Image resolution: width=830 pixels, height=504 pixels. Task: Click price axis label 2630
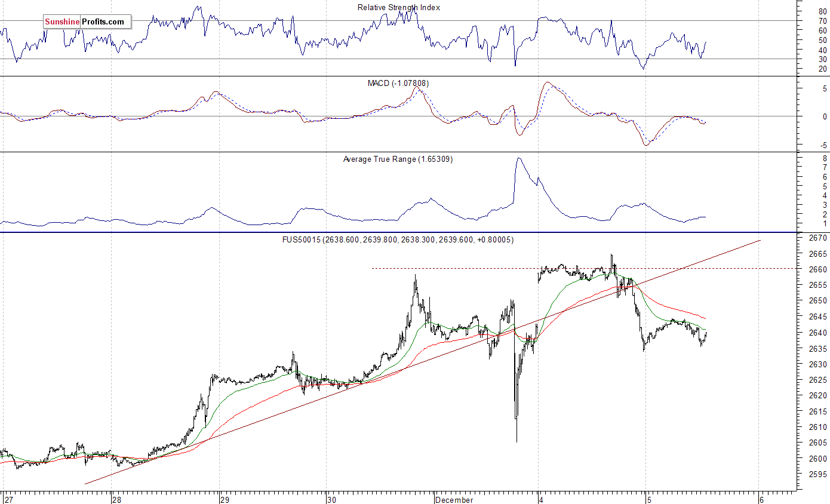[819, 364]
